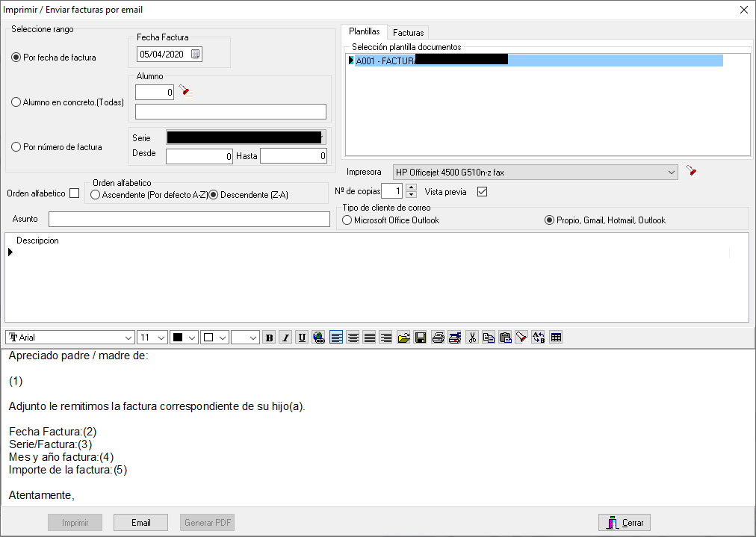The width and height of the screenshot is (756, 537).
Task: Toggle italic formatting in the editor toolbar
Action: tap(285, 338)
